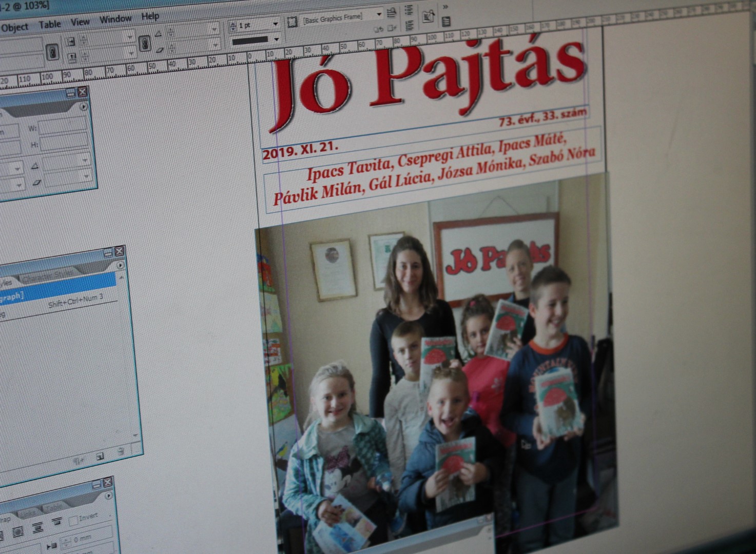Open shear dropdown in Transform panel
This screenshot has width=756, height=554.
click(x=87, y=177)
